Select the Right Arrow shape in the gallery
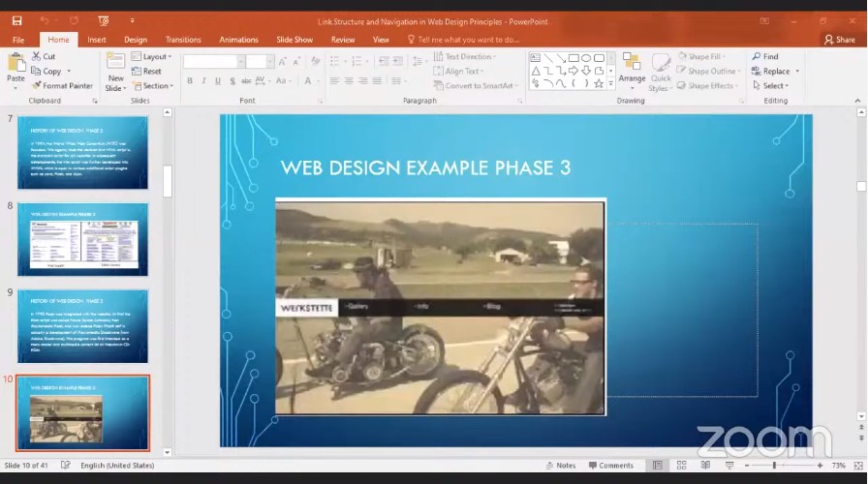868x484 pixels. point(573,71)
